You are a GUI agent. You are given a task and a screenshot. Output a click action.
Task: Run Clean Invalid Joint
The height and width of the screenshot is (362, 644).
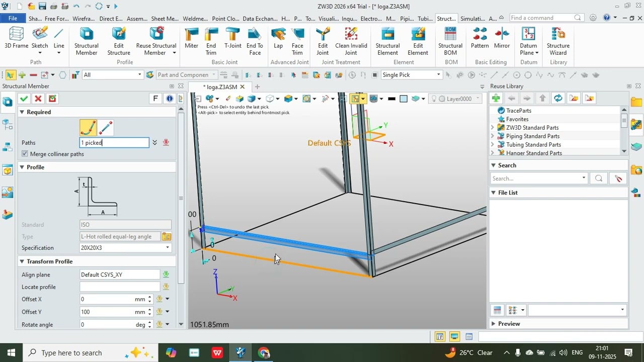tap(351, 41)
